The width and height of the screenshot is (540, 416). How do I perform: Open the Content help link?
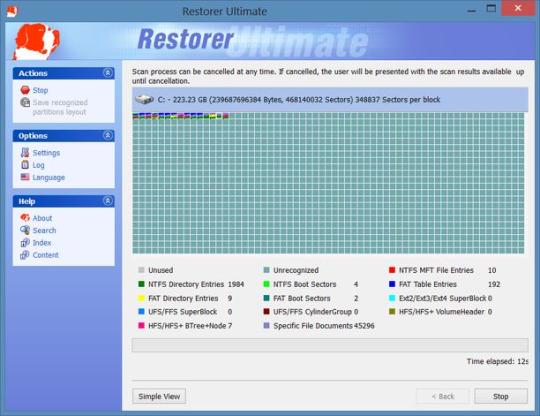46,255
